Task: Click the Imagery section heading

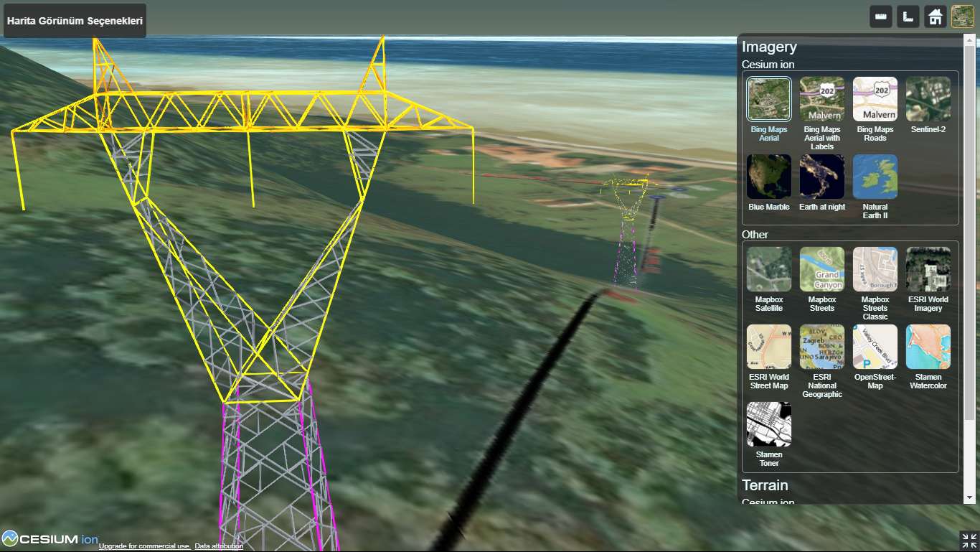Action: pos(769,47)
